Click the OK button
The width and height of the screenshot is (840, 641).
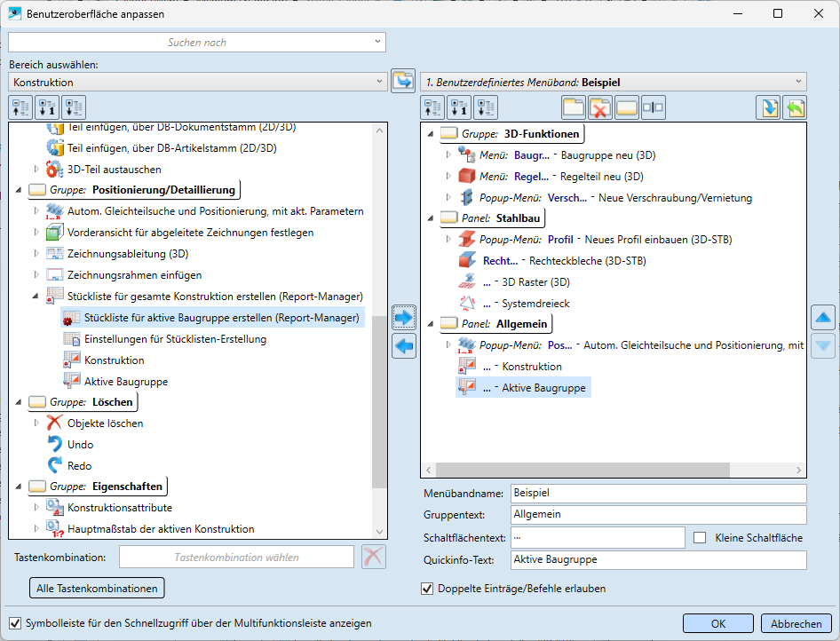tap(717, 623)
